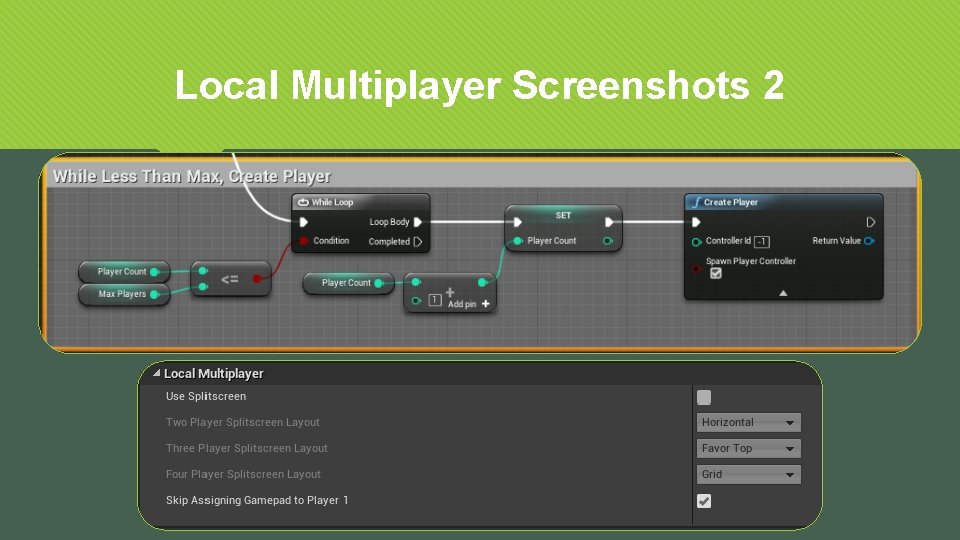Click the Controller Id input pin
960x540 pixels.
696,241
